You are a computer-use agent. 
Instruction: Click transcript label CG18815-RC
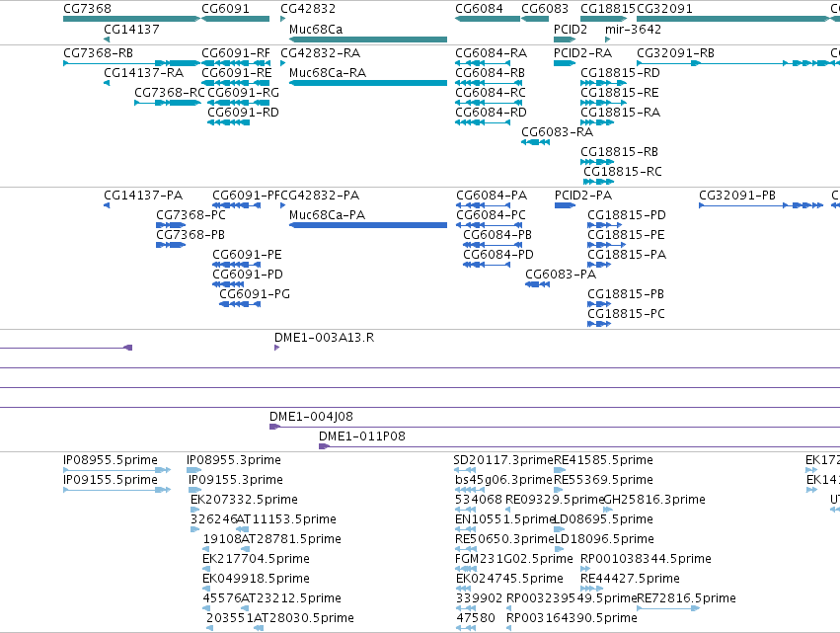(x=623, y=172)
